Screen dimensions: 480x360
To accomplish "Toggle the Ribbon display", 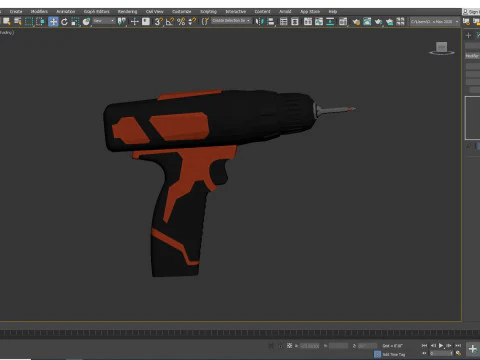I will pos(308,22).
